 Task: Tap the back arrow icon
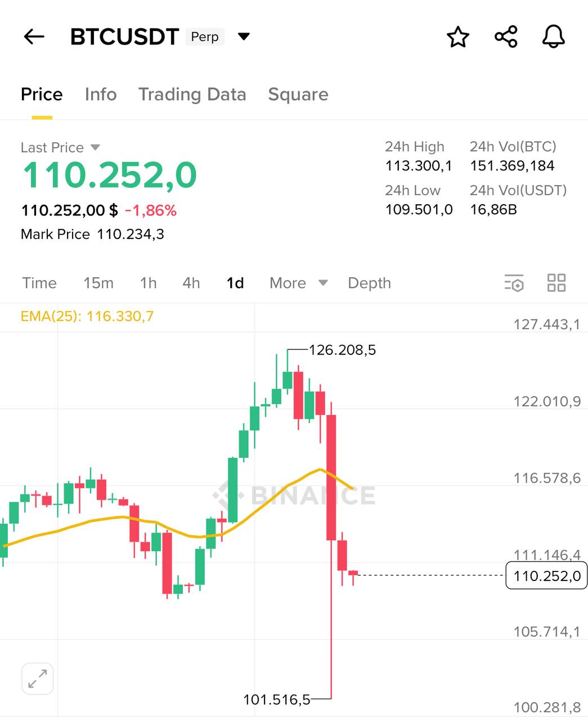click(x=34, y=37)
